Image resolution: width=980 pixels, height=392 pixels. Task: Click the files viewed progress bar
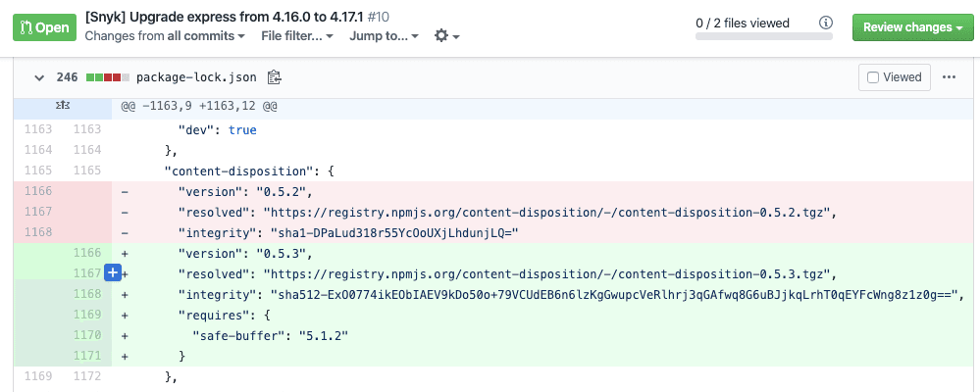point(764,36)
